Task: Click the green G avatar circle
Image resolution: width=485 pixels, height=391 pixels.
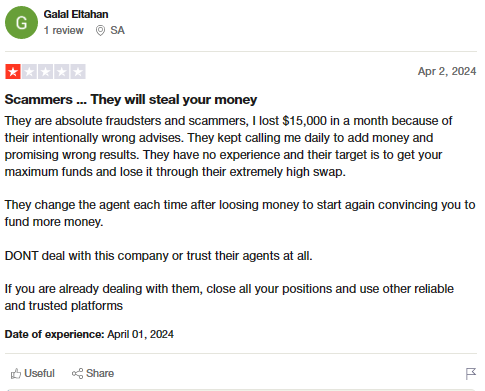Action: tap(21, 23)
